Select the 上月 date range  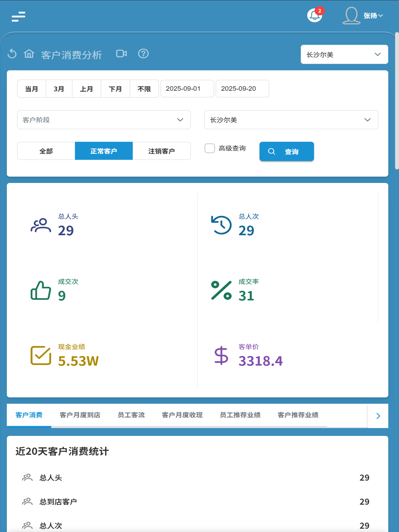coord(87,89)
